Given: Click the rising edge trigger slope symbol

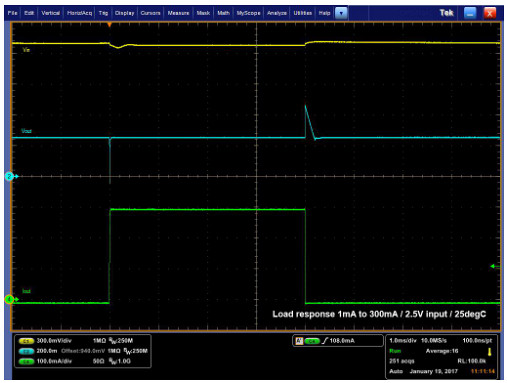Looking at the screenshot, I should tap(325, 341).
